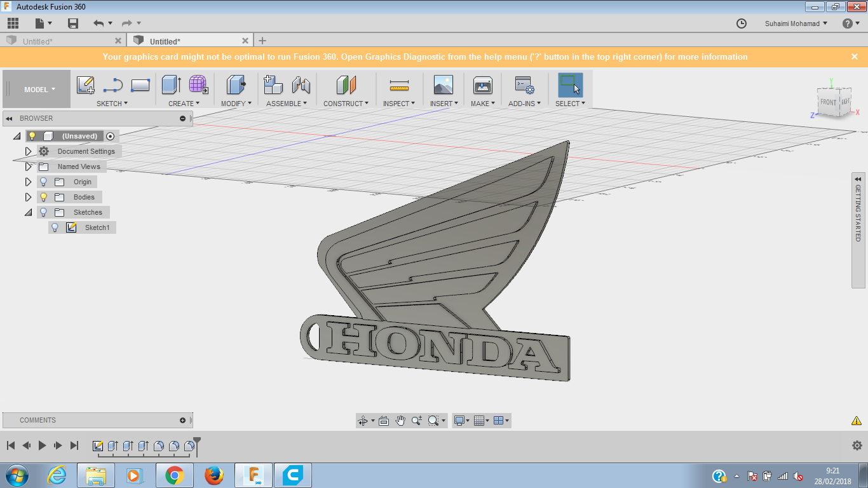
Task: Save the design with the disk icon
Action: [73, 24]
